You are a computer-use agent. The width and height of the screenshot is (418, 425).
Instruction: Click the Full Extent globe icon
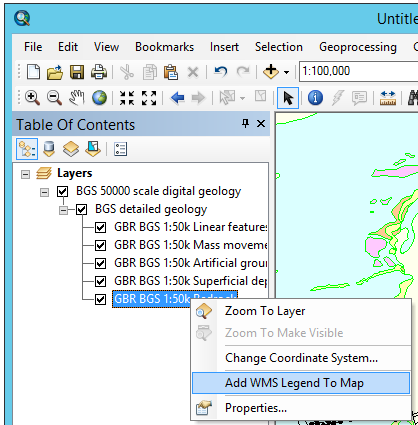[x=99, y=98]
